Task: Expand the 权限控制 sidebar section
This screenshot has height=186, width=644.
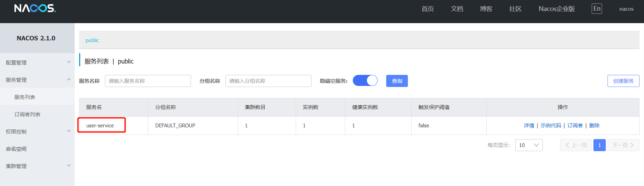Action: click(37, 131)
